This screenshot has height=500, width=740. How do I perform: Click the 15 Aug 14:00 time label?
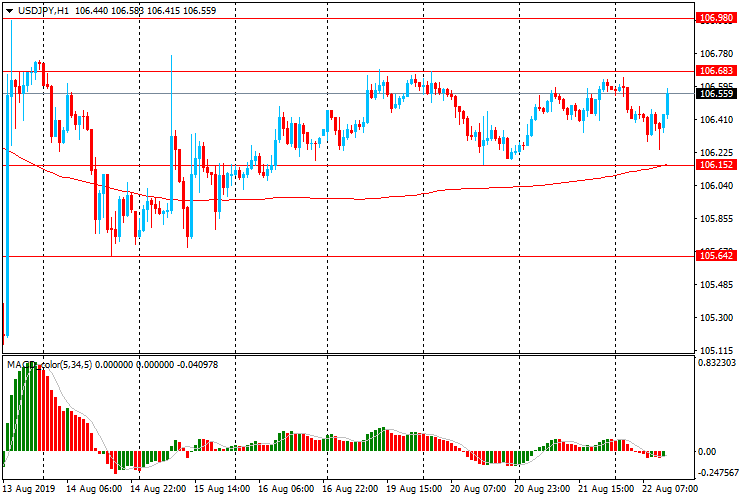pos(222,488)
